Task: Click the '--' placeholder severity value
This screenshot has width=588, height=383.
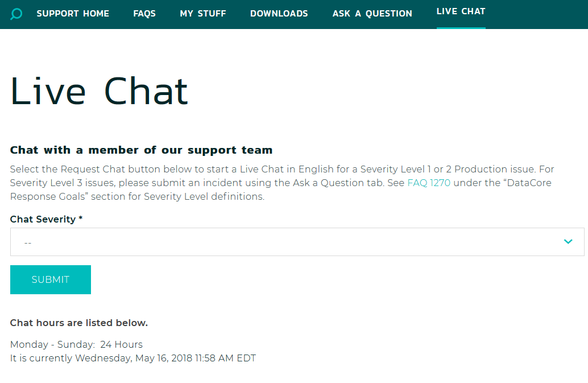Action: 28,243
